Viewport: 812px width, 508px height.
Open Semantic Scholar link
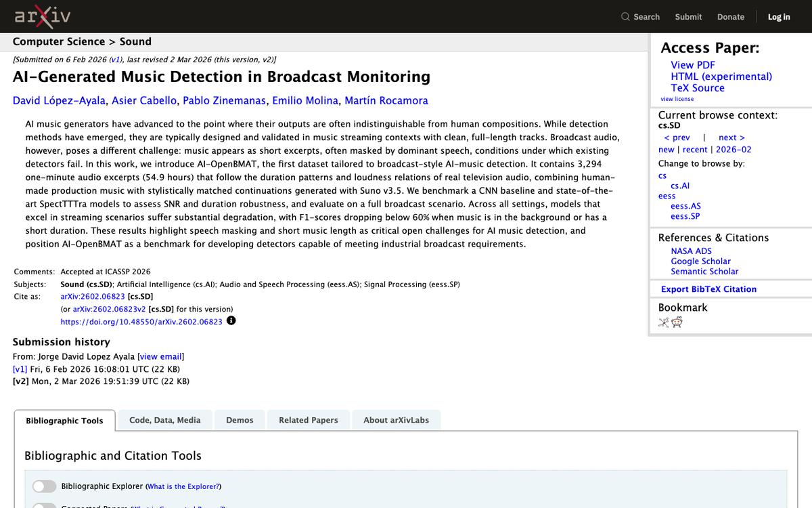704,272
